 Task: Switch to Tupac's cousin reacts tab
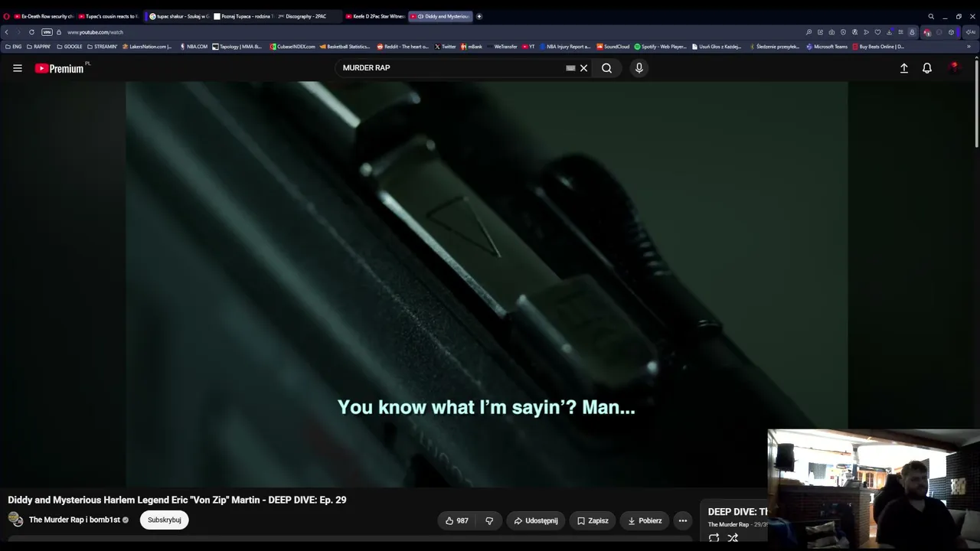point(109,16)
